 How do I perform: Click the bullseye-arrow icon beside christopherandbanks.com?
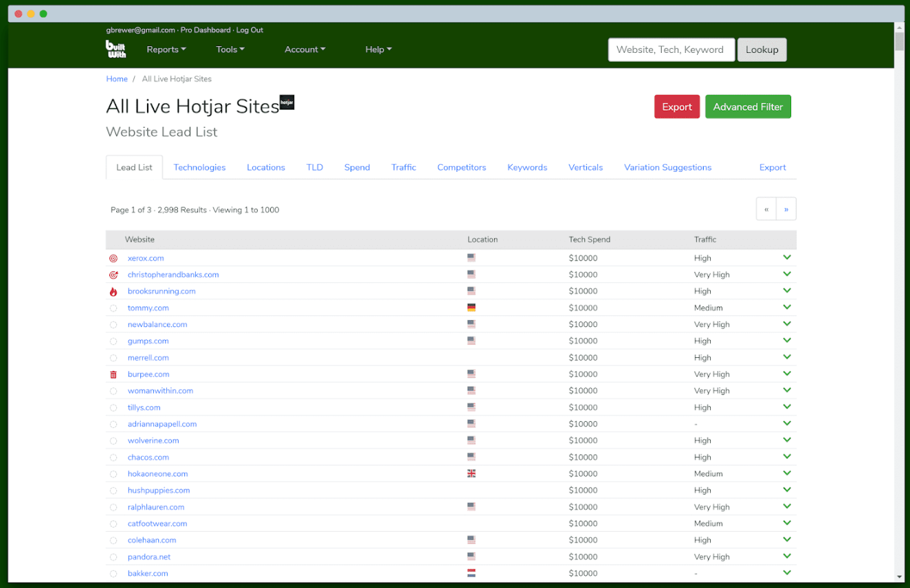pos(113,275)
